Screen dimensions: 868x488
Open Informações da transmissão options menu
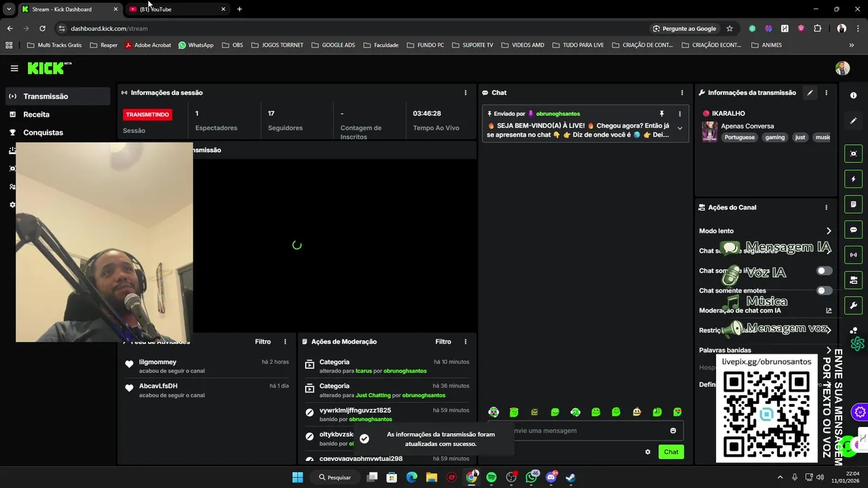pyautogui.click(x=826, y=93)
